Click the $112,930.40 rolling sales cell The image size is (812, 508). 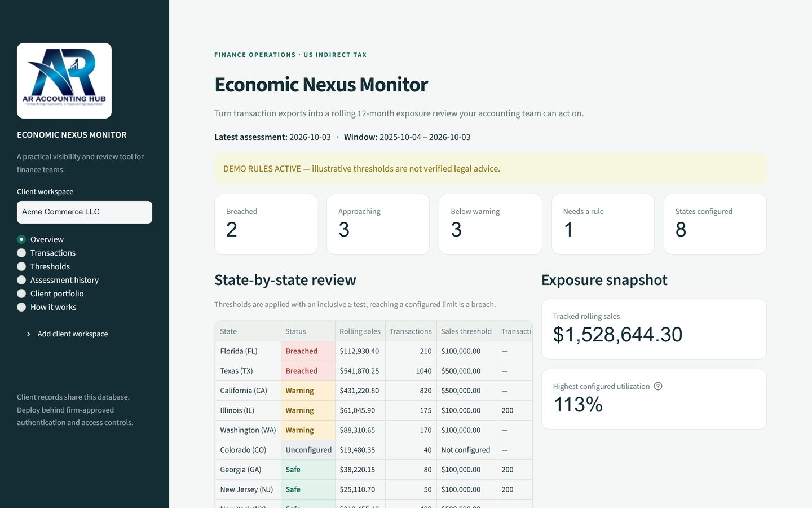tap(360, 351)
